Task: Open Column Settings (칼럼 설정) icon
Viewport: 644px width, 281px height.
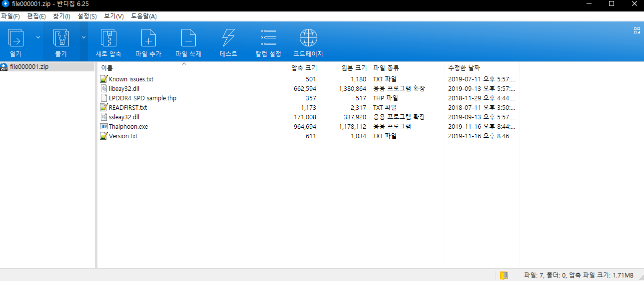Action: [x=268, y=38]
